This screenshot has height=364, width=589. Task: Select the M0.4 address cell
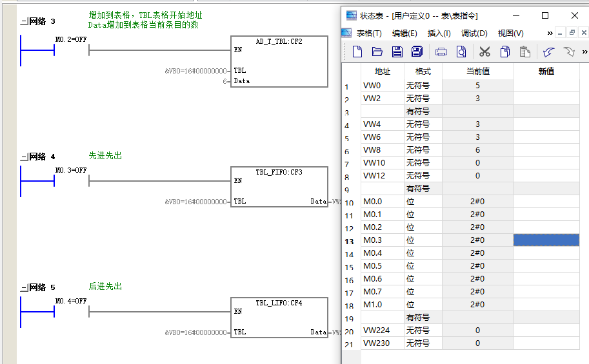383,253
